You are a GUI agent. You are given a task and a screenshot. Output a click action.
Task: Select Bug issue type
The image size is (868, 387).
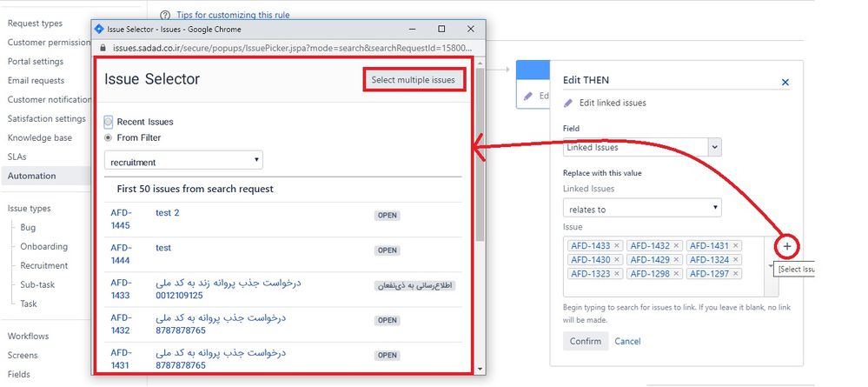[28, 227]
